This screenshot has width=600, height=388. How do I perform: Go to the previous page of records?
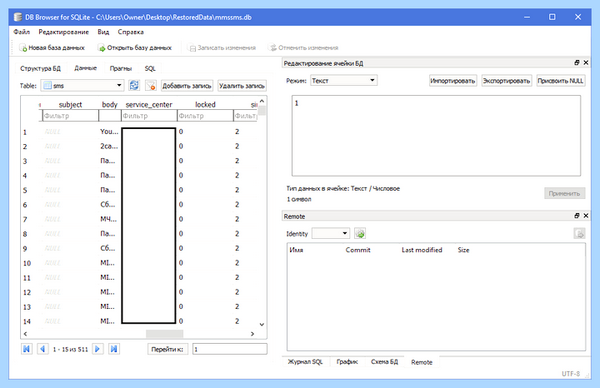(42, 349)
